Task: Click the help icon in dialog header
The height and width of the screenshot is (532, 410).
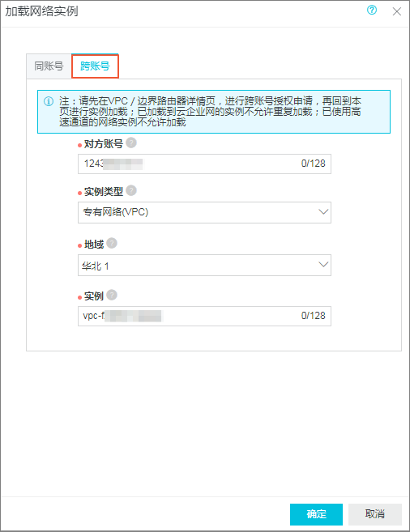Action: pyautogui.click(x=372, y=11)
